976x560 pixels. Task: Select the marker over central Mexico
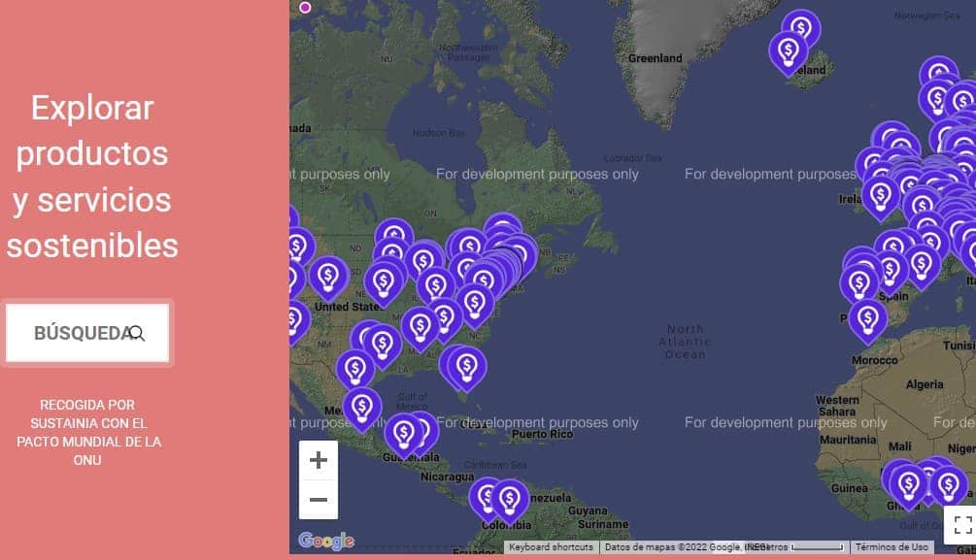[x=362, y=406]
